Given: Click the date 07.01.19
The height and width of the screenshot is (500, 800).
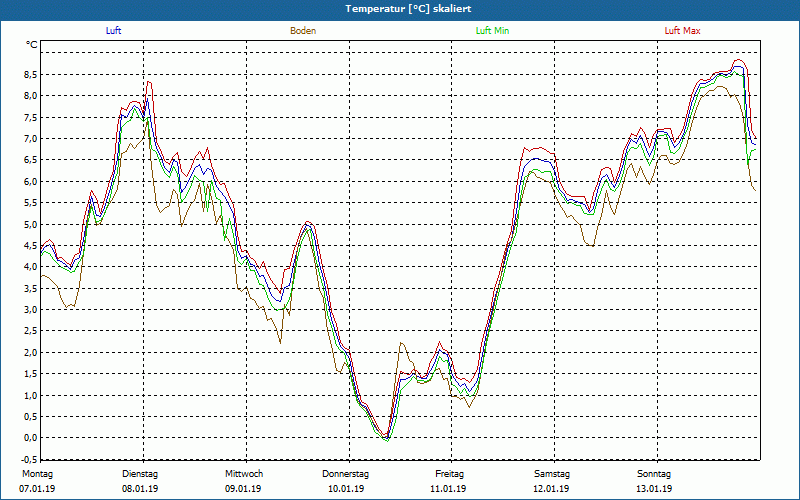Looking at the screenshot, I should 37,489.
